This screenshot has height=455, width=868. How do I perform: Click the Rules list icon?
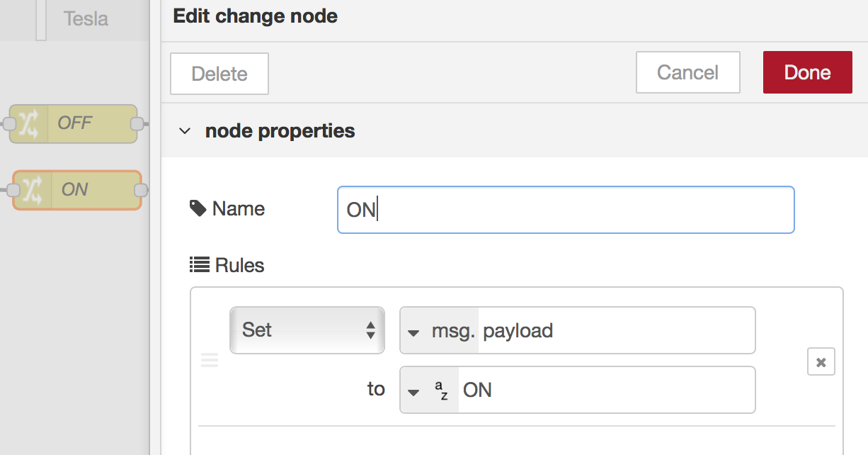200,265
